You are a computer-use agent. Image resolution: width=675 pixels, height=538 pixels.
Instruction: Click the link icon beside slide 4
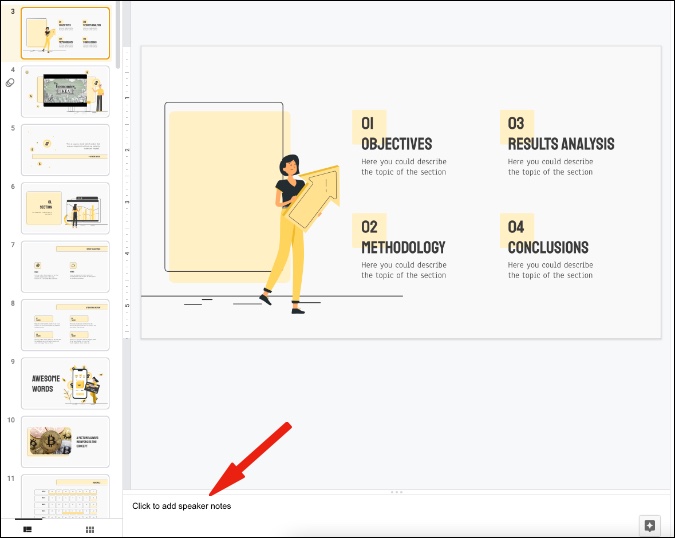(x=10, y=83)
